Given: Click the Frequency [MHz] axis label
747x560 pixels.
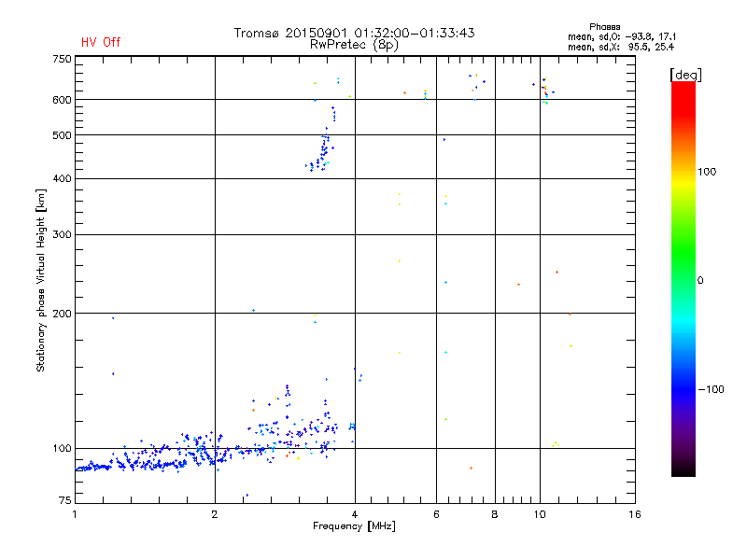Looking at the screenshot, I should (354, 526).
